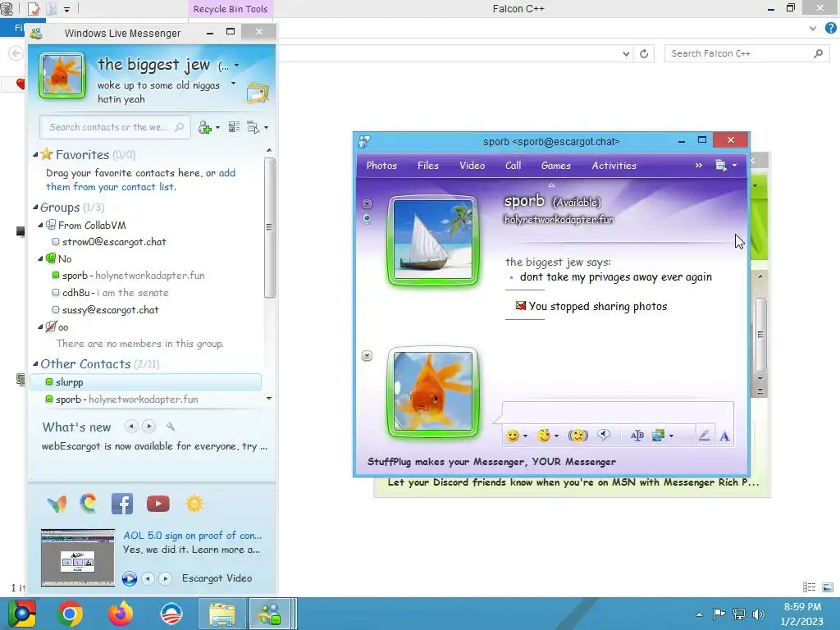Click Call in chat toolbar
The height and width of the screenshot is (630, 840).
514,166
